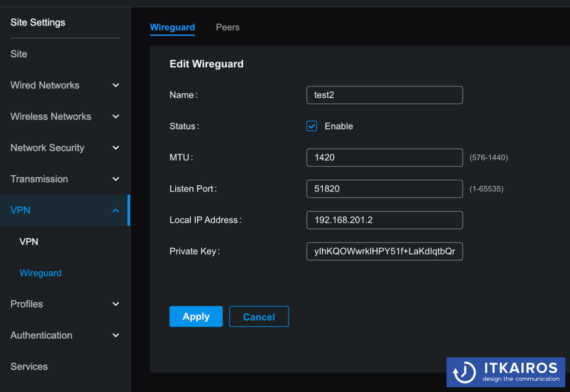Click the MTU range hint (576-1440)
This screenshot has width=570, height=392.
489,157
